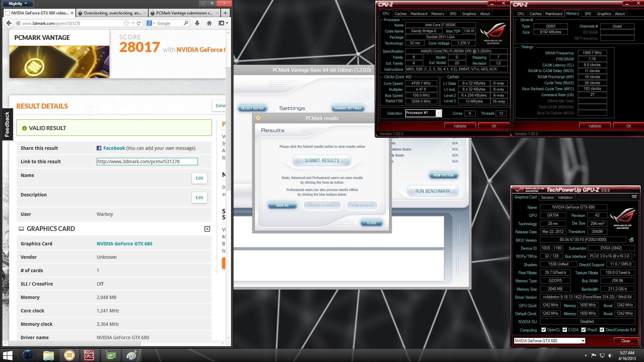Take a GPU-Z screenshot with the camera icon
Screen dimensions: 644x362
[634, 197]
